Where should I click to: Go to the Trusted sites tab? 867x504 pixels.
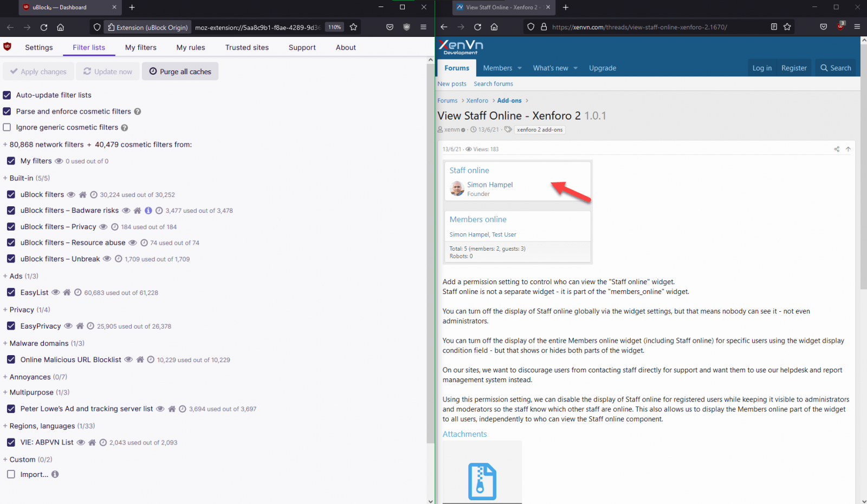247,48
